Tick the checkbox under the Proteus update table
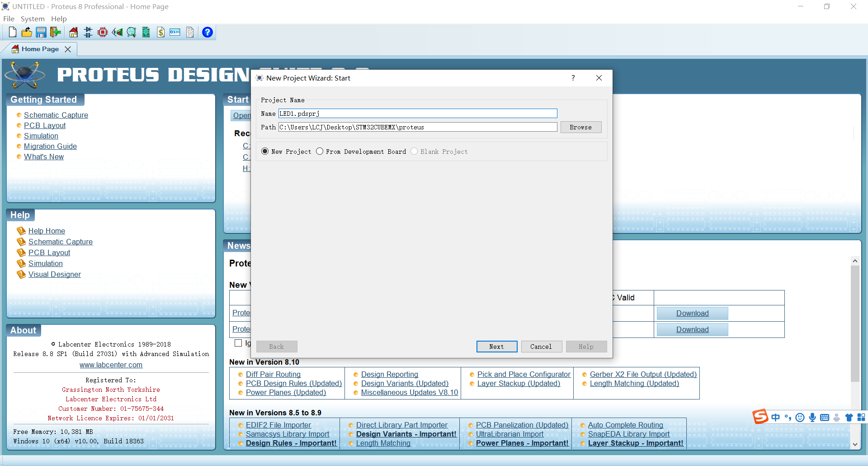The image size is (868, 466). pos(238,343)
